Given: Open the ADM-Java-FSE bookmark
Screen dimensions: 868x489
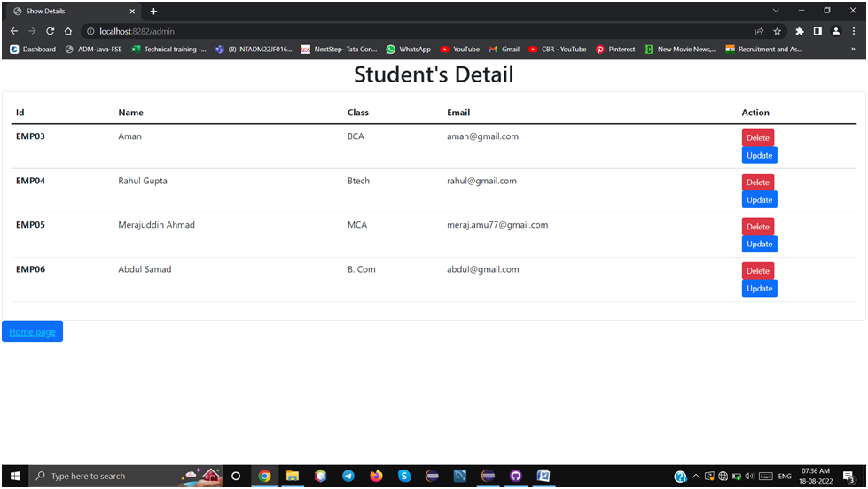Looking at the screenshot, I should pyautogui.click(x=94, y=50).
